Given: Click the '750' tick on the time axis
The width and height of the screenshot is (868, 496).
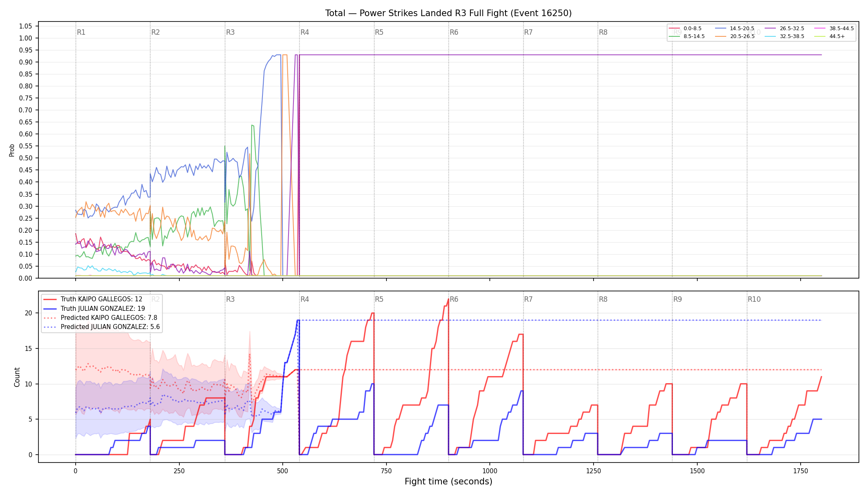Looking at the screenshot, I should tap(386, 471).
